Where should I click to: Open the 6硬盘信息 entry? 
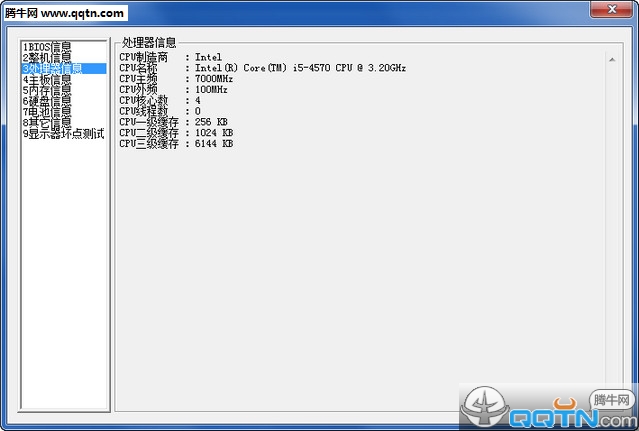point(64,101)
